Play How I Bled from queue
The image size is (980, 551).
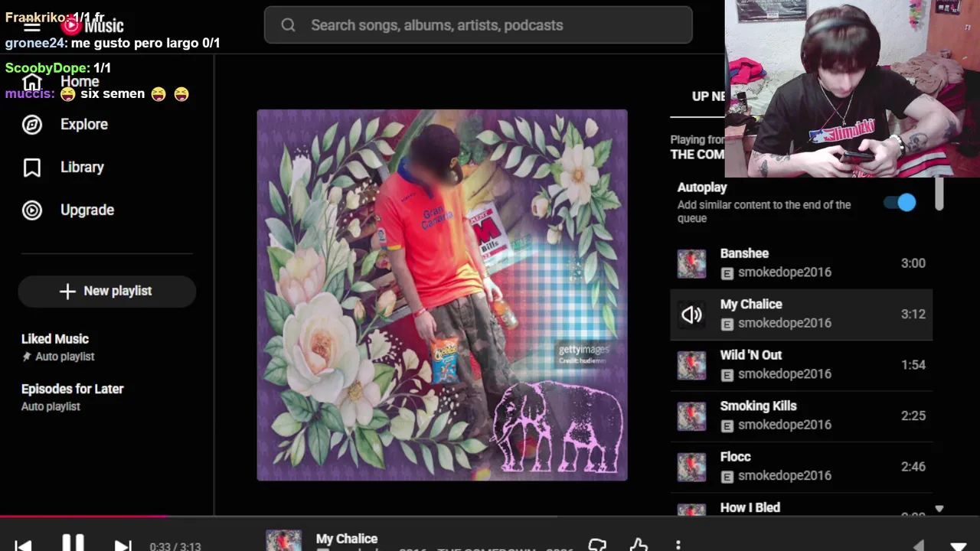[x=801, y=507]
